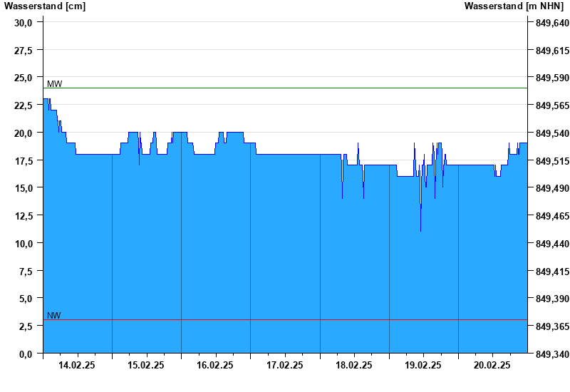
Task: Click the 16.02.25 date label
Action: coord(215,365)
